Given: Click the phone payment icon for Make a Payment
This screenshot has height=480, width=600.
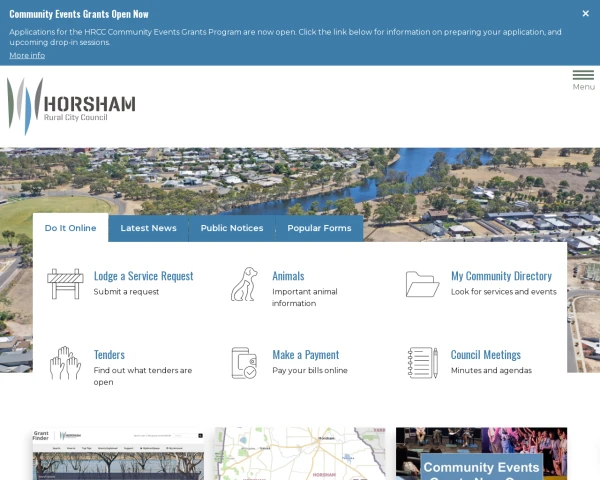Looking at the screenshot, I should 244,363.
